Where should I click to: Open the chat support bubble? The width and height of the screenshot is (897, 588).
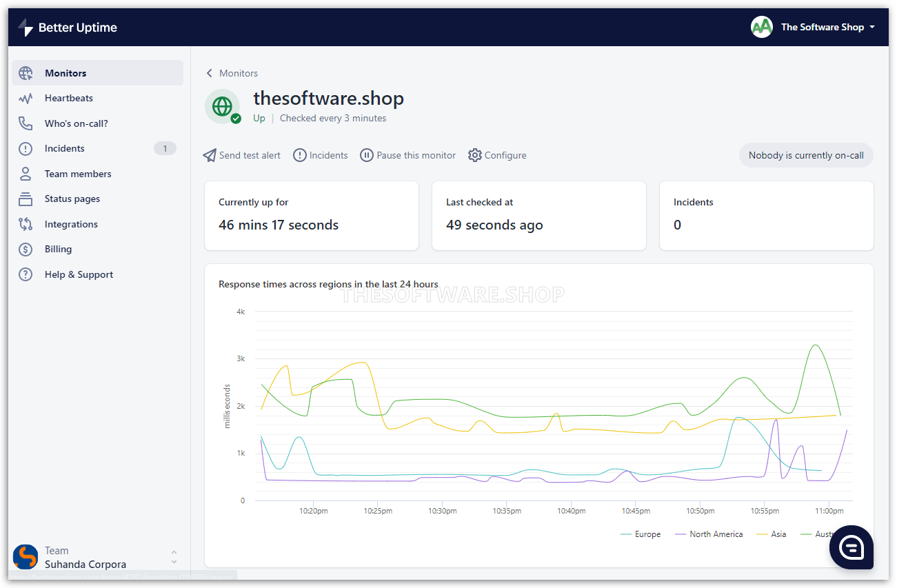851,547
